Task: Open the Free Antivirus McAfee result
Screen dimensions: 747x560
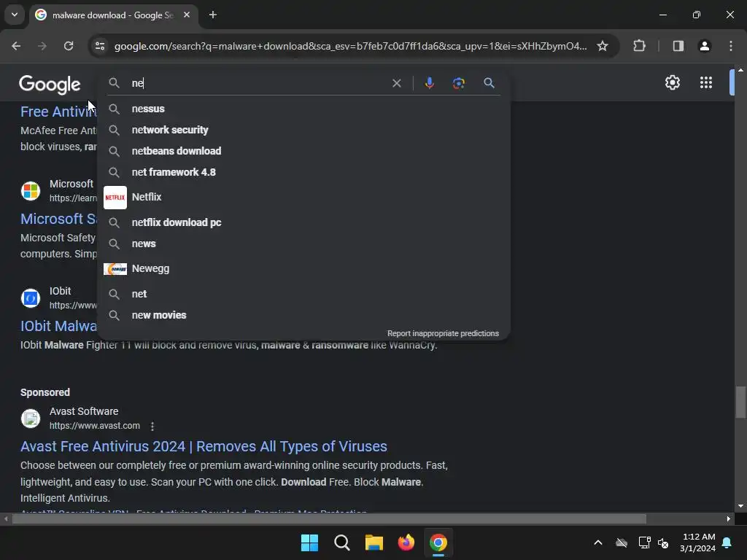Action: pyautogui.click(x=58, y=112)
